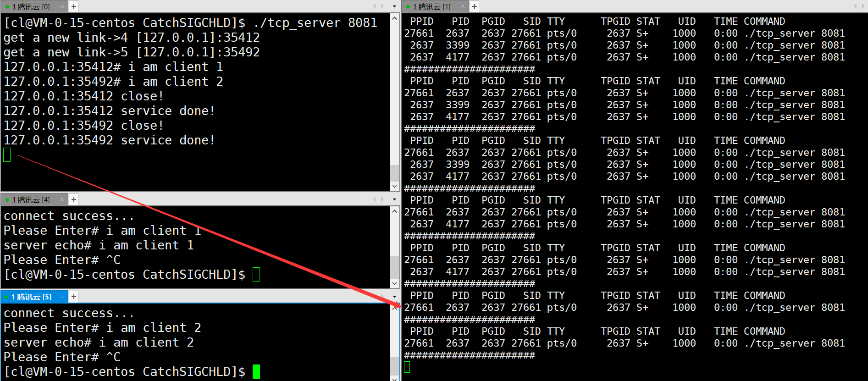Screen dimensions: 868x381
Task: Add new tab beside 腾讯云 [4]
Action: 74,199
